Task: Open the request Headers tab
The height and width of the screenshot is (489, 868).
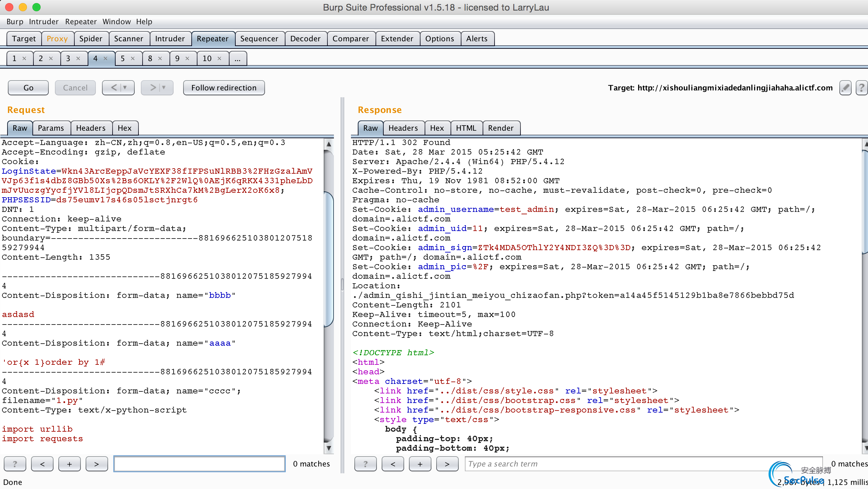Action: (x=91, y=128)
